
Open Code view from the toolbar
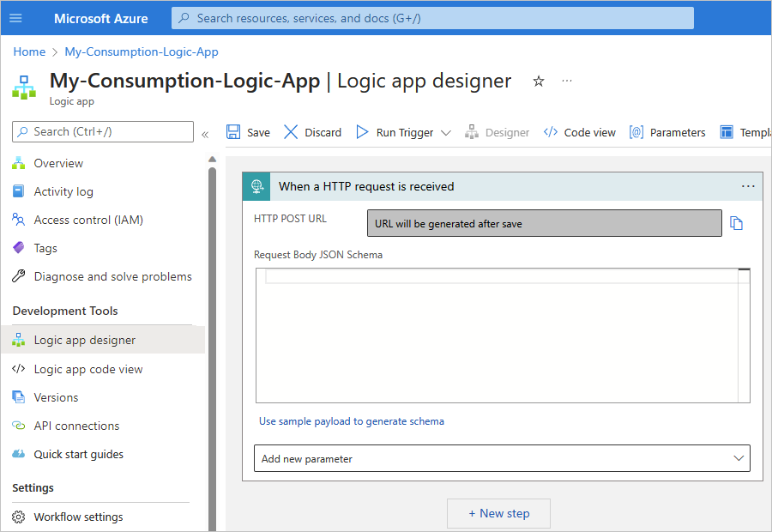580,132
